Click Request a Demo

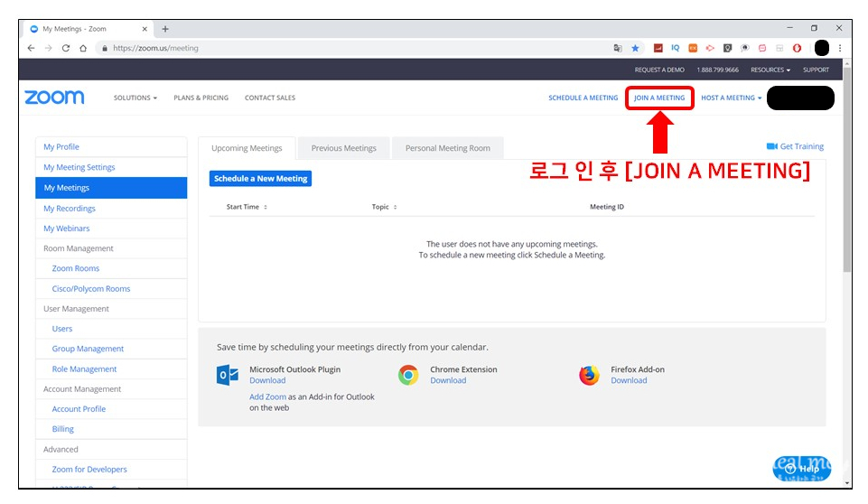[x=659, y=70]
